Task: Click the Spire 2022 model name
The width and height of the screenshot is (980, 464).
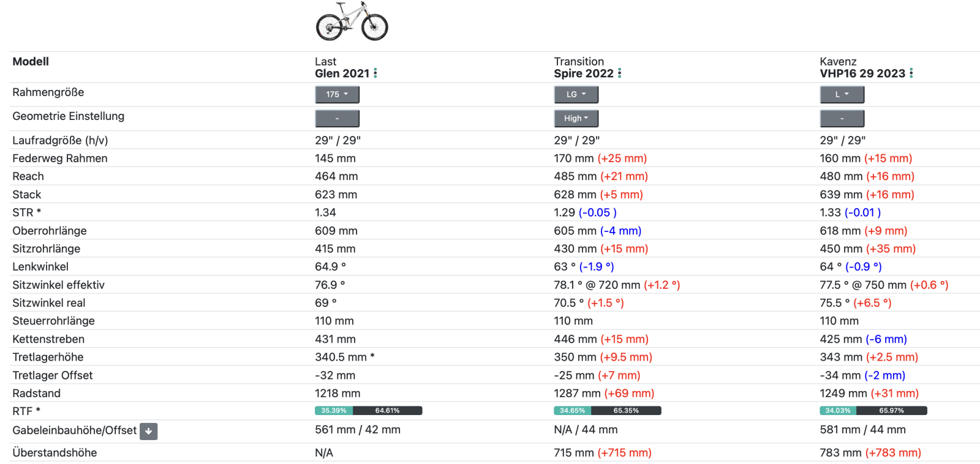Action: (x=583, y=73)
